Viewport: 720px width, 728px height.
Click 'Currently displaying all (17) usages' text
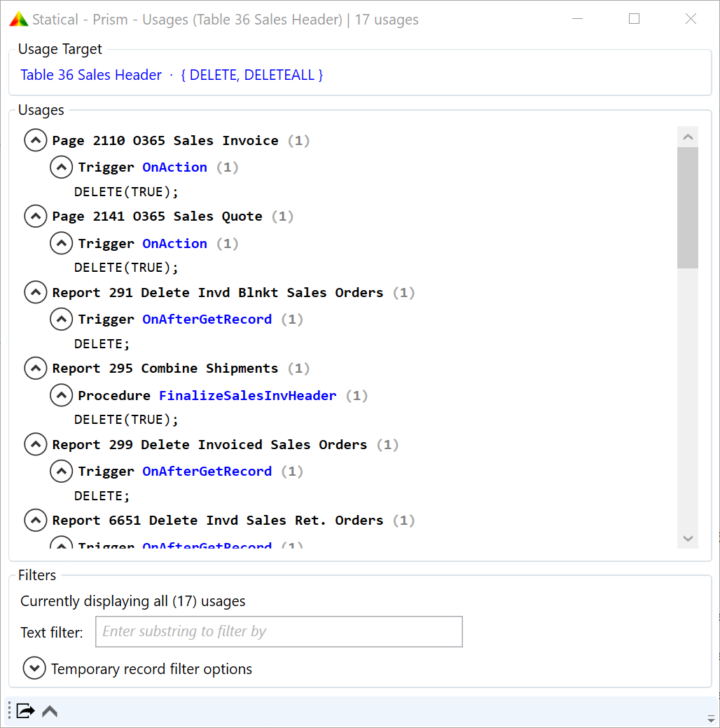[133, 601]
